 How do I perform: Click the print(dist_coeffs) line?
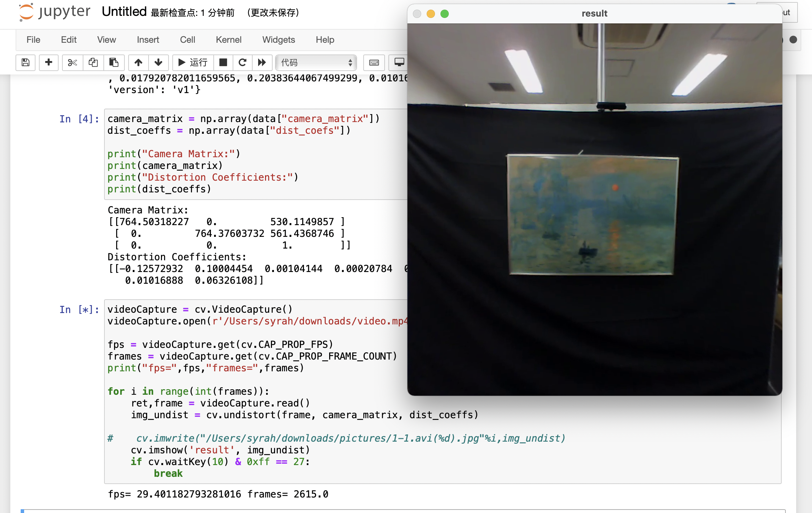tap(159, 189)
